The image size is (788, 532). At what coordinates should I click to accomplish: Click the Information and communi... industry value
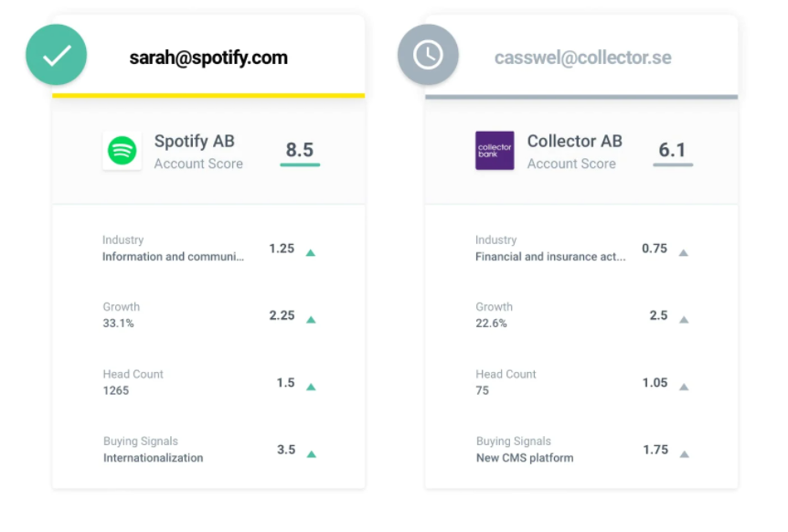point(174,257)
